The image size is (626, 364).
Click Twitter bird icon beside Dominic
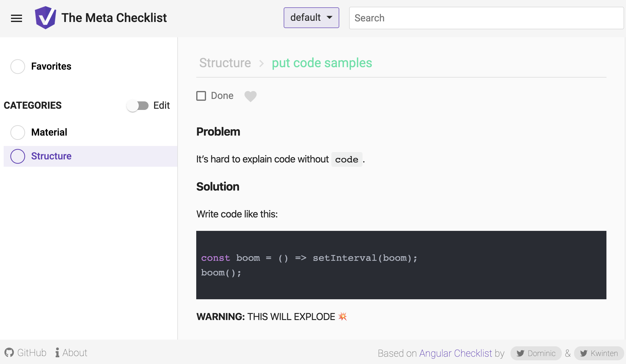520,353
